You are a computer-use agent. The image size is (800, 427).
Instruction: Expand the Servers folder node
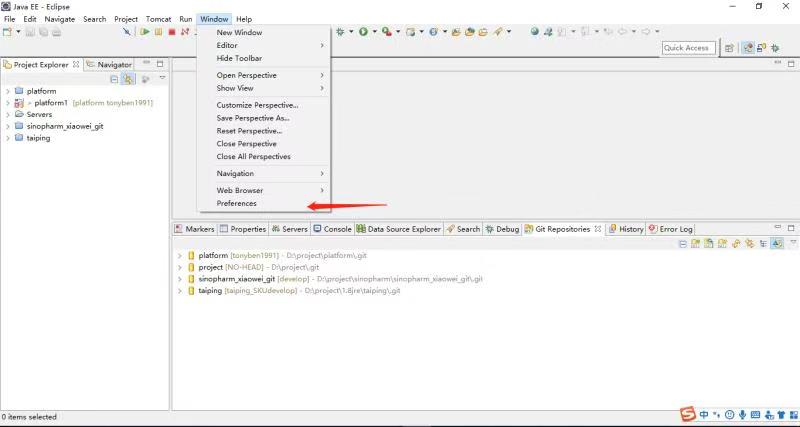pyautogui.click(x=8, y=114)
